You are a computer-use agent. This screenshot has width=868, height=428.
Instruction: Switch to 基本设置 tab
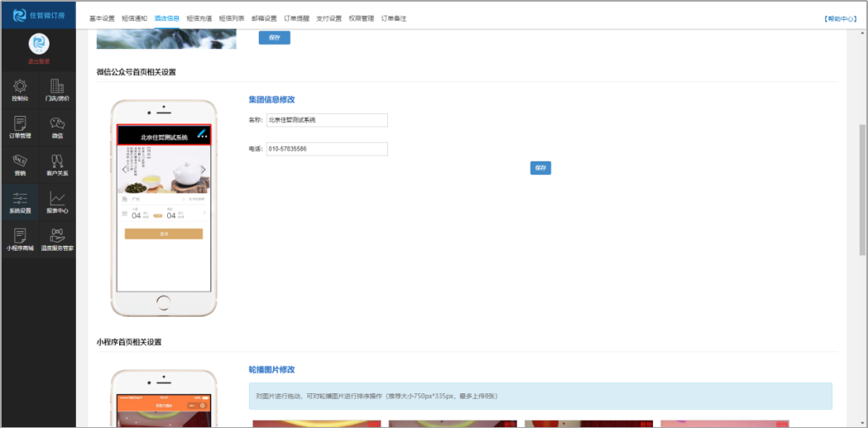[102, 18]
